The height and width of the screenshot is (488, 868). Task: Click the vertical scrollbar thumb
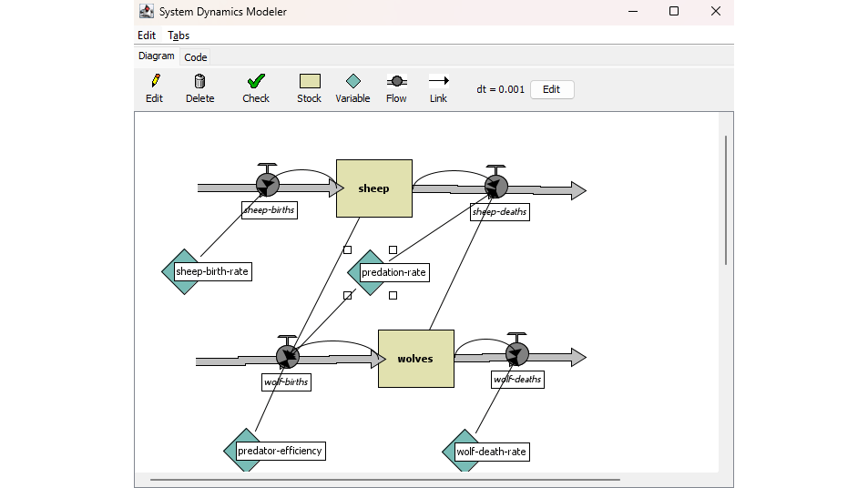pyautogui.click(x=726, y=199)
